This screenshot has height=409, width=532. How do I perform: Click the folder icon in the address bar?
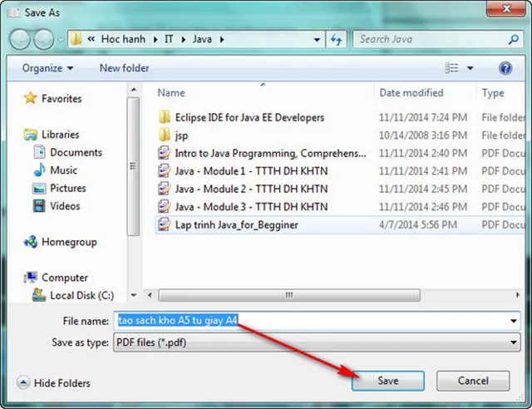coord(76,39)
